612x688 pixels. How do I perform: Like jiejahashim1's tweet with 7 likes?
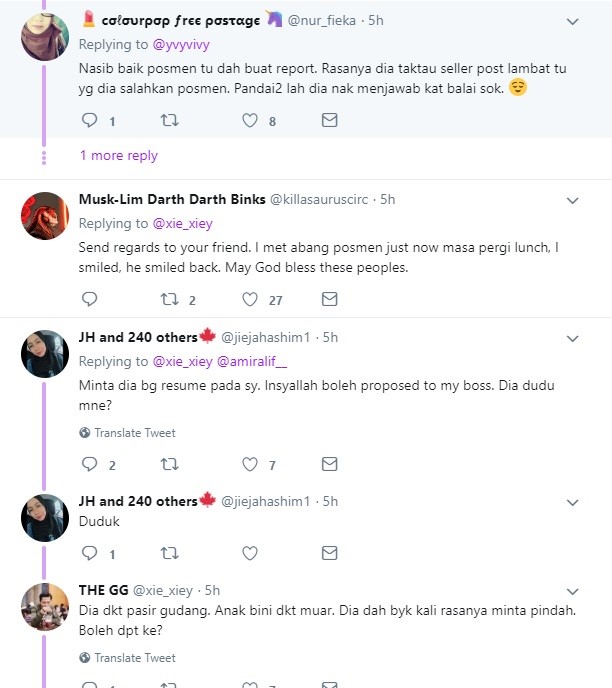[250, 464]
